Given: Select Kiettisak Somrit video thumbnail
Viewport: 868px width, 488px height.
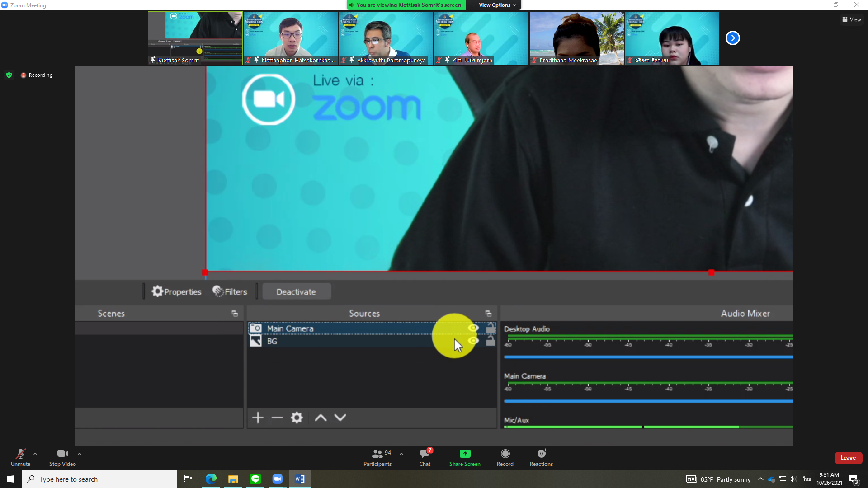Looking at the screenshot, I should coord(195,38).
